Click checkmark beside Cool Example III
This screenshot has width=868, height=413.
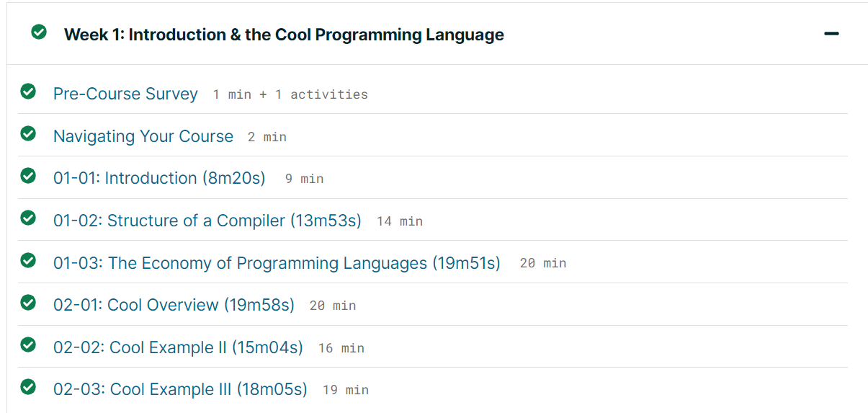[28, 388]
